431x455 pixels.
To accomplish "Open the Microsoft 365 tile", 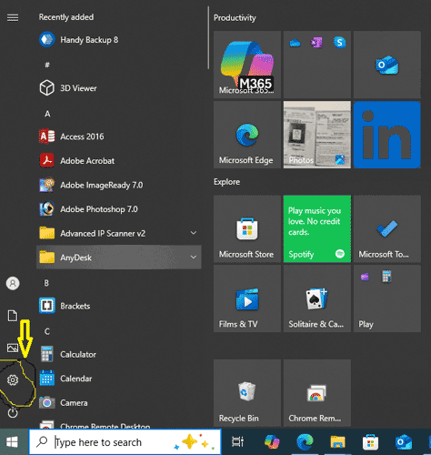I will pyautogui.click(x=247, y=65).
